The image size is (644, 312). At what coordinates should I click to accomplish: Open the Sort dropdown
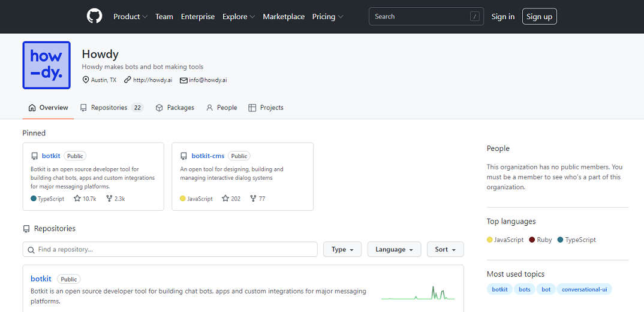click(445, 249)
